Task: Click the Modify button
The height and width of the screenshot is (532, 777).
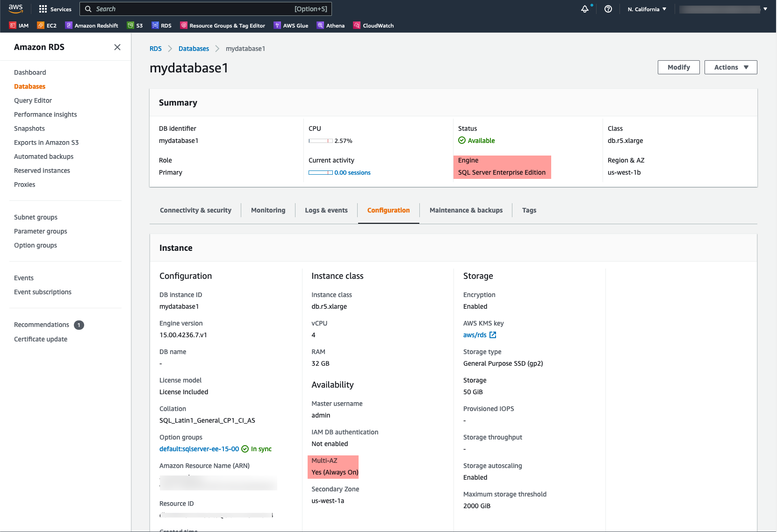Action: (x=679, y=67)
